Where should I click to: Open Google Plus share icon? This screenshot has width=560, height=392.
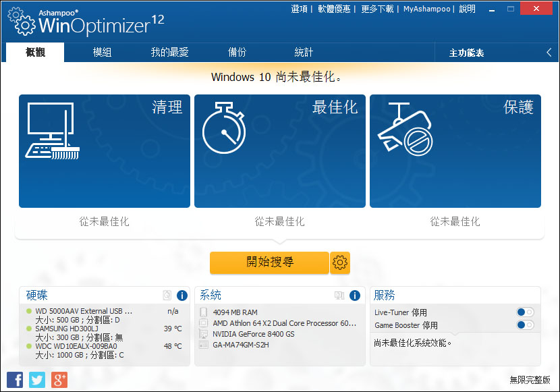(59, 379)
